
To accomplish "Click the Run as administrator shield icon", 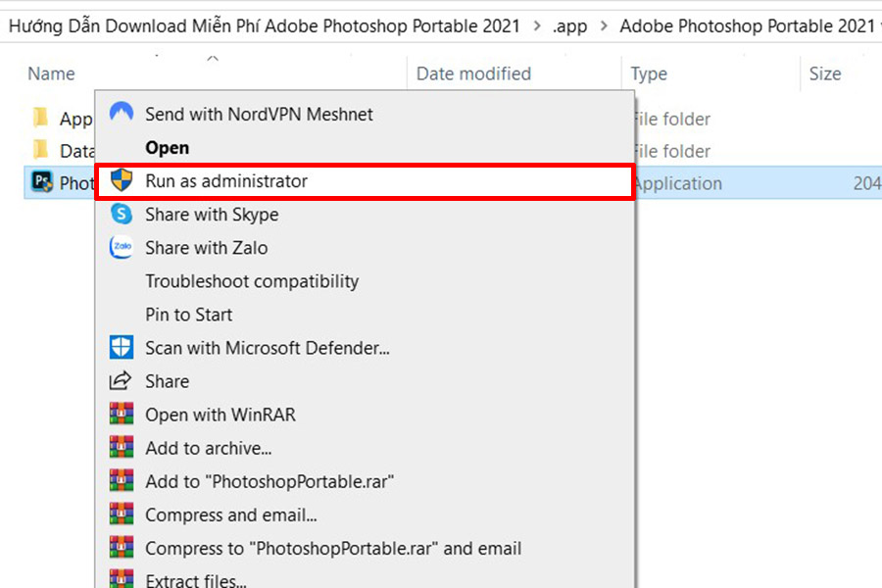I will pyautogui.click(x=121, y=180).
